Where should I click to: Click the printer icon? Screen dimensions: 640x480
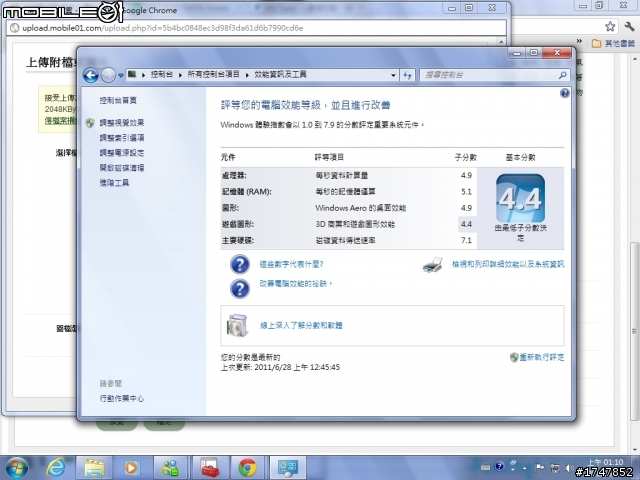pos(433,265)
